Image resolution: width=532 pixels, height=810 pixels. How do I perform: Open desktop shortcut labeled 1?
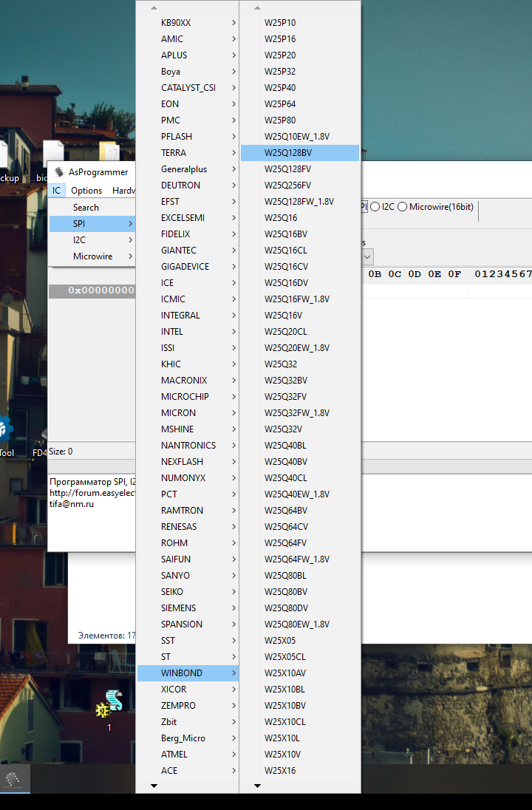tap(109, 709)
